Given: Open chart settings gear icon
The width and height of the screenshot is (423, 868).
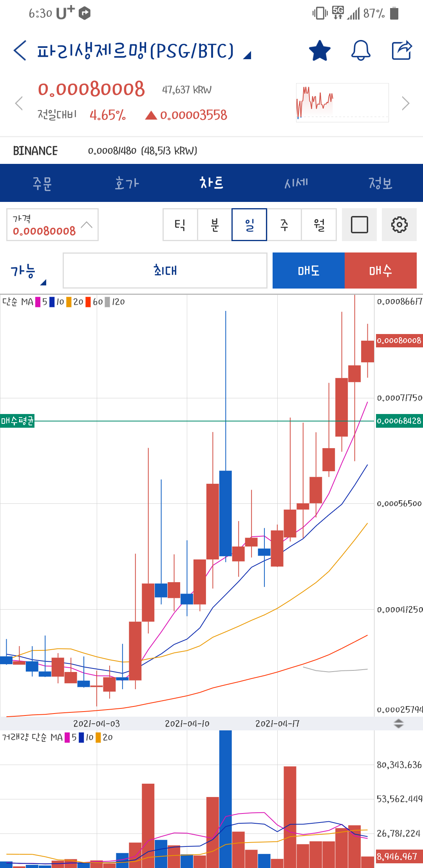Looking at the screenshot, I should point(399,225).
